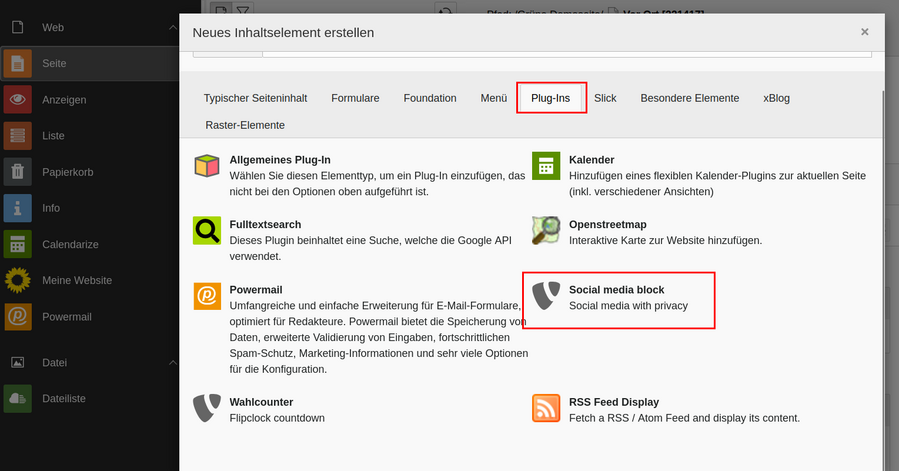
Task: Close the Neues Inhaltselement erstellen dialog
Action: pos(865,32)
